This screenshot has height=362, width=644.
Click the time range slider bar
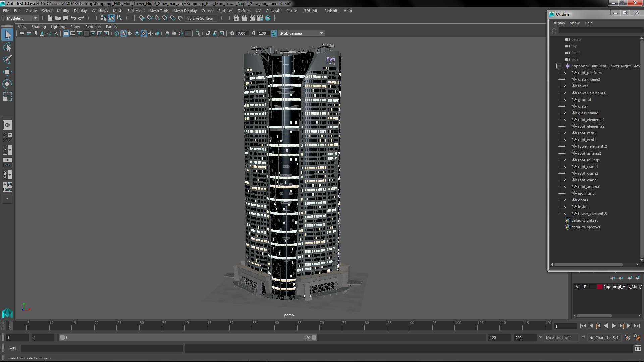tap(188, 338)
